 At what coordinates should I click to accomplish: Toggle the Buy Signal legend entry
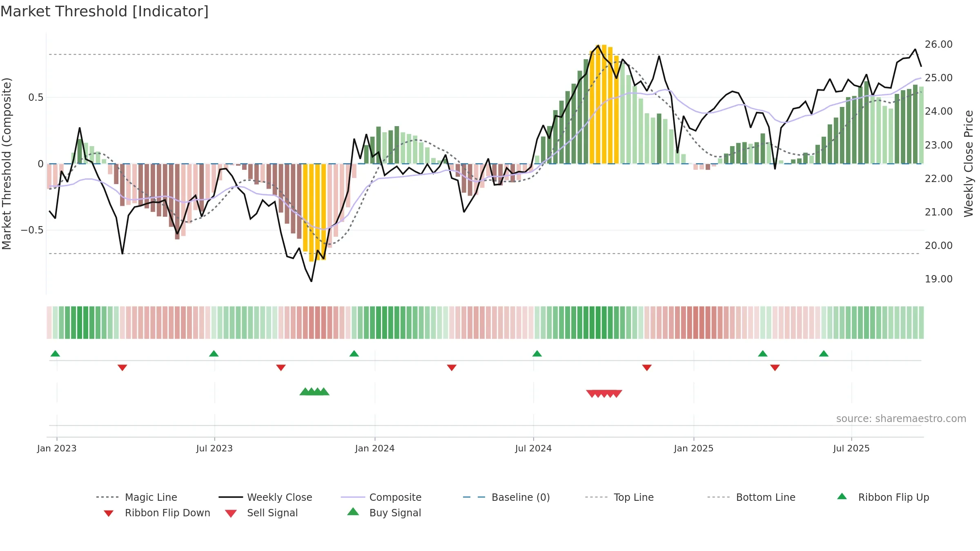coord(384,513)
